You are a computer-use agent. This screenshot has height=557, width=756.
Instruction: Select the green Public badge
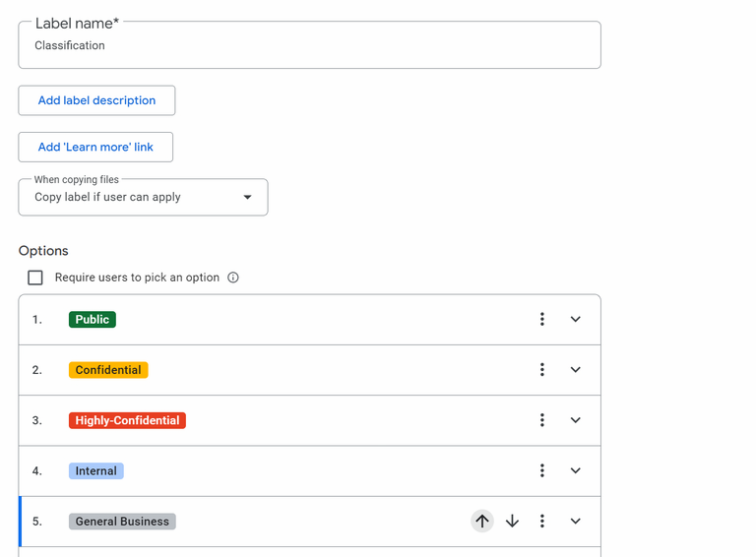(93, 320)
